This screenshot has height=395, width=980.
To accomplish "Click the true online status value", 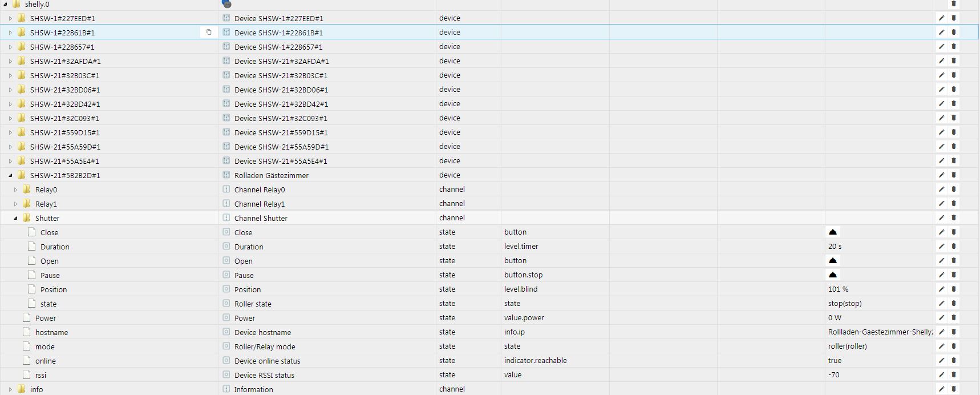I will click(x=835, y=361).
